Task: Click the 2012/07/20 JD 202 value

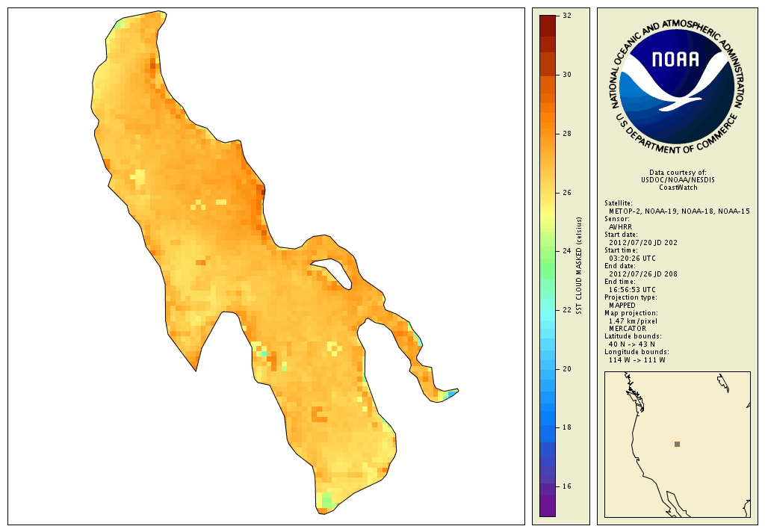Action: pos(643,243)
